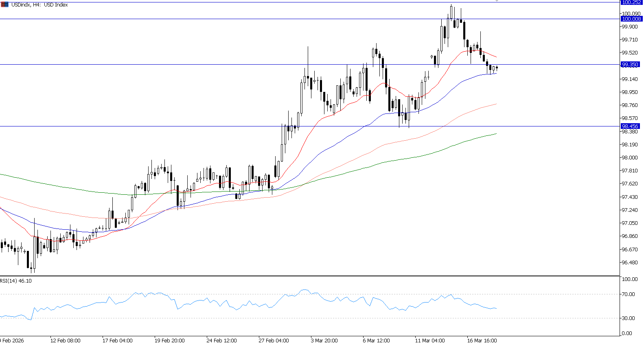Image resolution: width=644 pixels, height=344 pixels.
Task: Select the 12 Feb 08:00 time label
Action: [65, 341]
